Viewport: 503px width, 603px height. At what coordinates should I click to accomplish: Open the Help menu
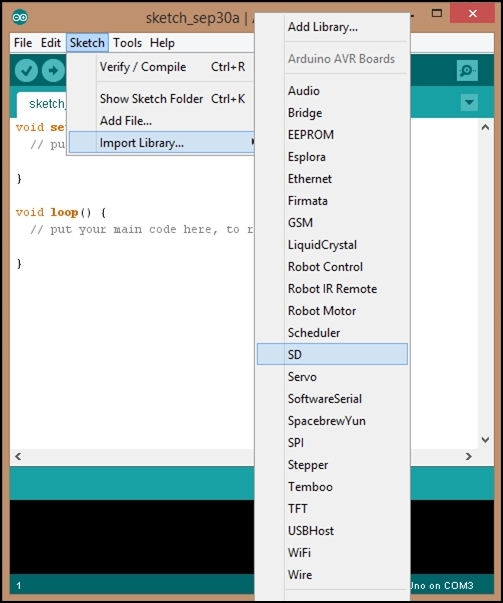coord(162,43)
